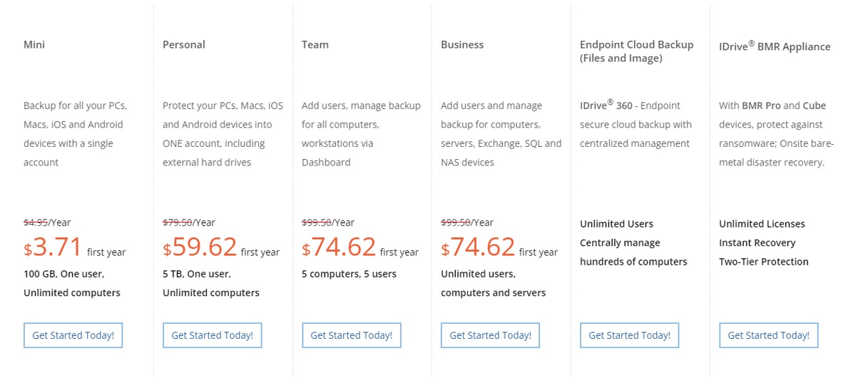Image resolution: width=868 pixels, height=383 pixels.
Task: Click the '5 TB, One user' feature text
Action: point(197,274)
